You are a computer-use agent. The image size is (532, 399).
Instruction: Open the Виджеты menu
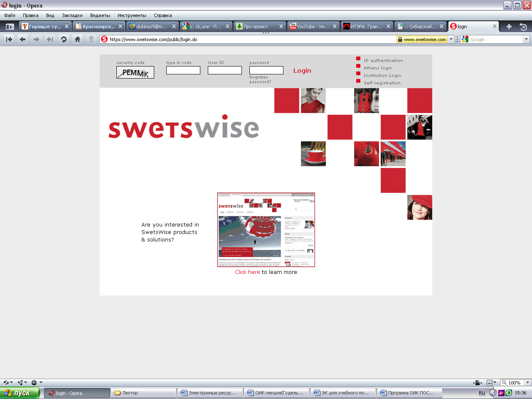(100, 15)
